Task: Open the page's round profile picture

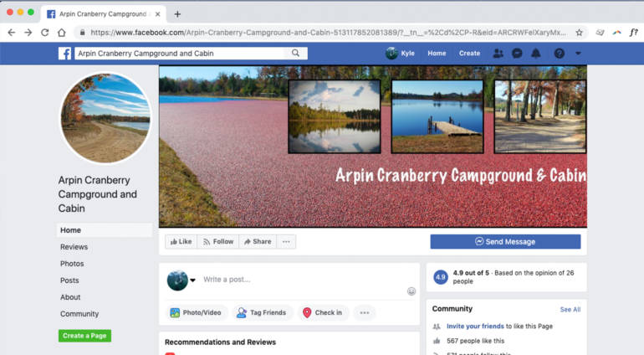Action: (105, 118)
